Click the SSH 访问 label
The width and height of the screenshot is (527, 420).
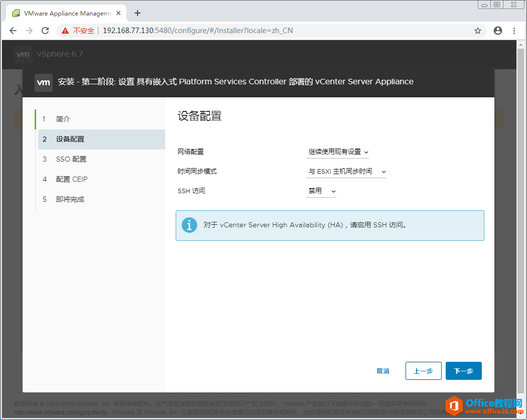[x=191, y=191]
